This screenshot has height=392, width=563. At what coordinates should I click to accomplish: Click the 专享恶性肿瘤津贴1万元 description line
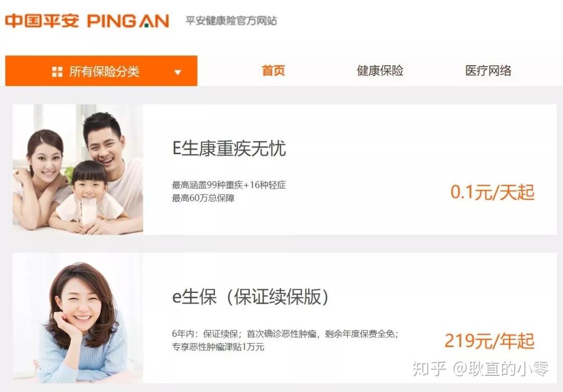tap(218, 347)
